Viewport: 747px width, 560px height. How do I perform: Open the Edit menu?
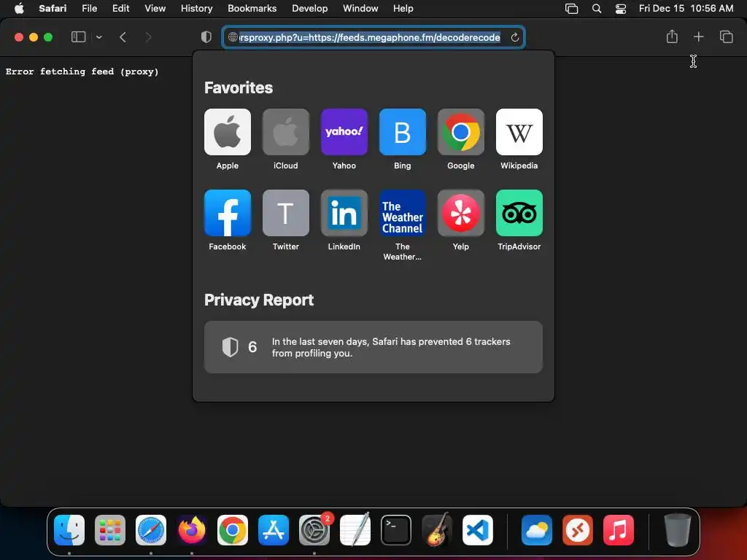(x=120, y=8)
